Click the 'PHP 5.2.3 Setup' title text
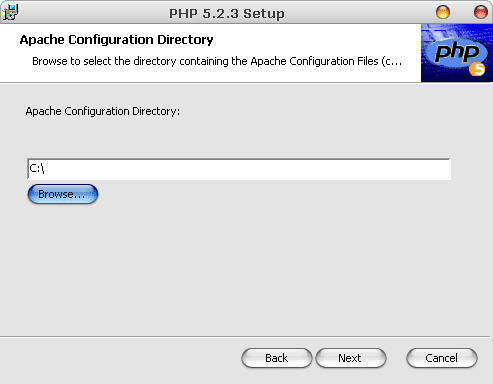This screenshot has width=493, height=384. point(227,14)
